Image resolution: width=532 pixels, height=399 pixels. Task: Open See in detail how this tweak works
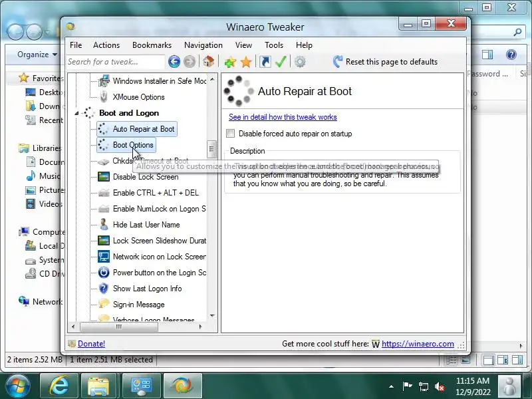point(283,117)
